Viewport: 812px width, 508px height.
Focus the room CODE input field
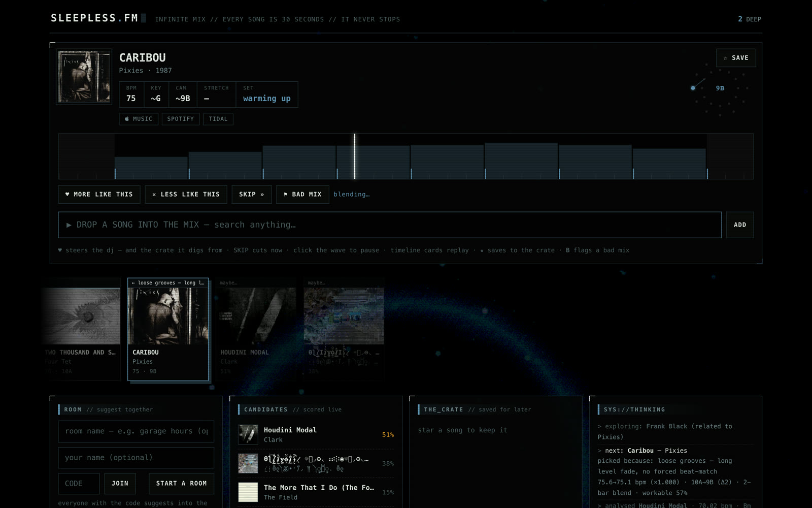(x=79, y=484)
